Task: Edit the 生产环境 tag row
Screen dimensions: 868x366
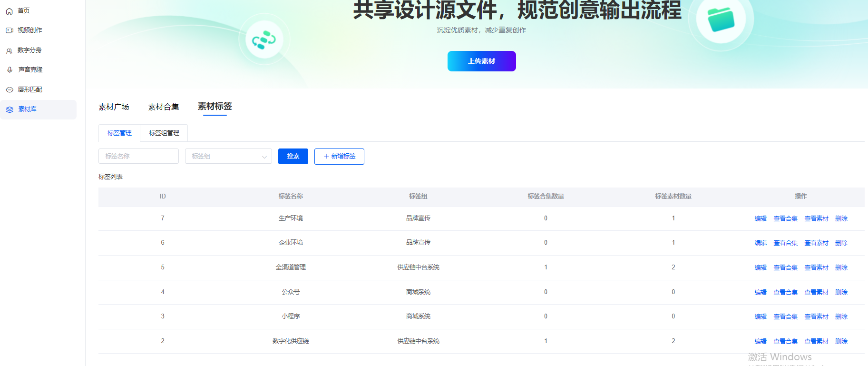Action: coord(760,218)
